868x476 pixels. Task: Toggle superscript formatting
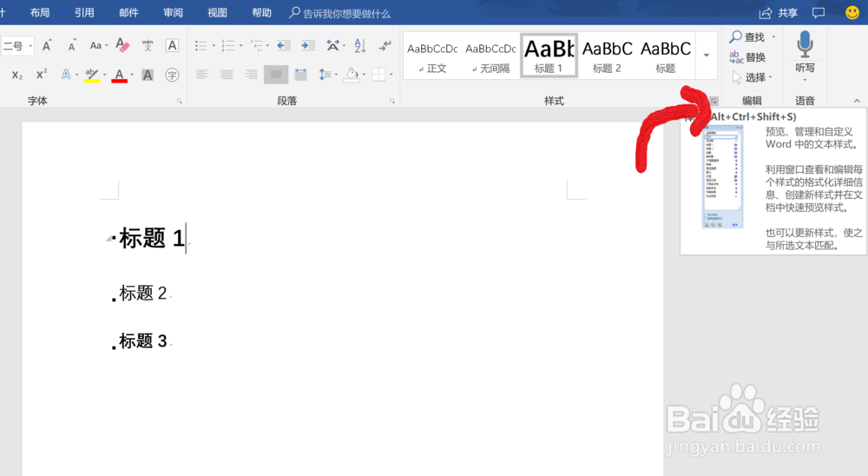[42, 74]
